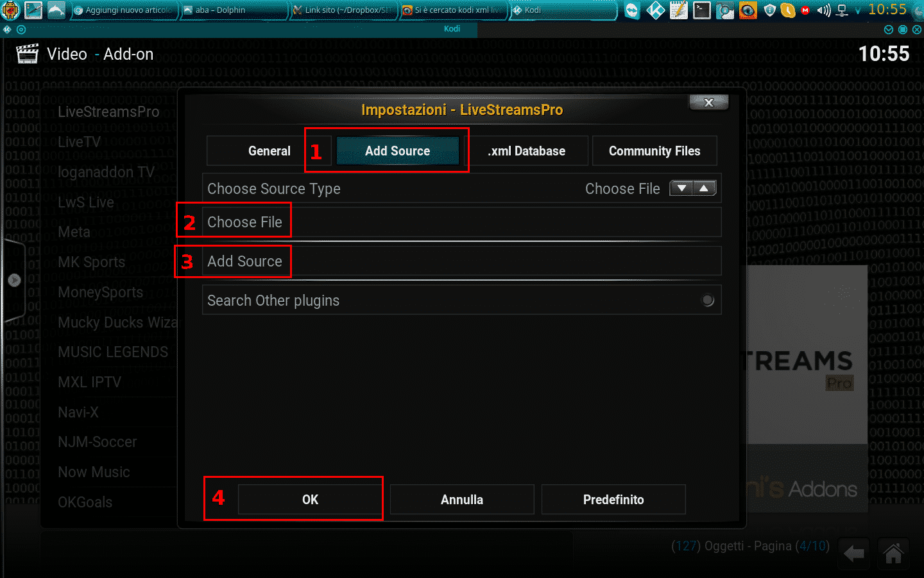Select the .xml Database tab
The width and height of the screenshot is (924, 578).
click(526, 151)
